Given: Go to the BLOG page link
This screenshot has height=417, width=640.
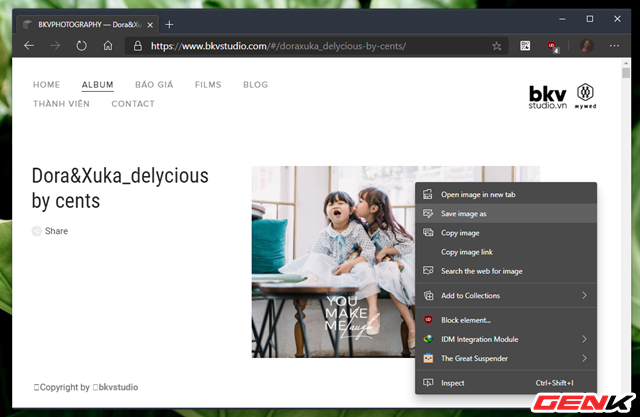Looking at the screenshot, I should tap(255, 85).
